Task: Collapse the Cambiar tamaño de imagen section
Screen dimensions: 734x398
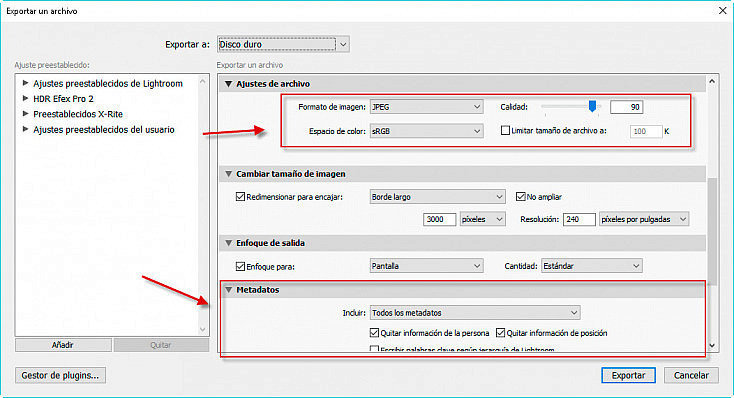Action: pos(228,174)
